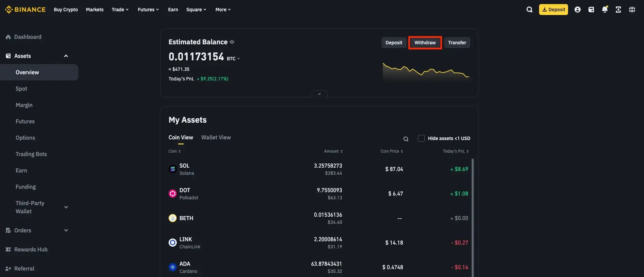Click the 63.87843431 ADA amount
Screen dimensions: 644x277
click(326, 264)
